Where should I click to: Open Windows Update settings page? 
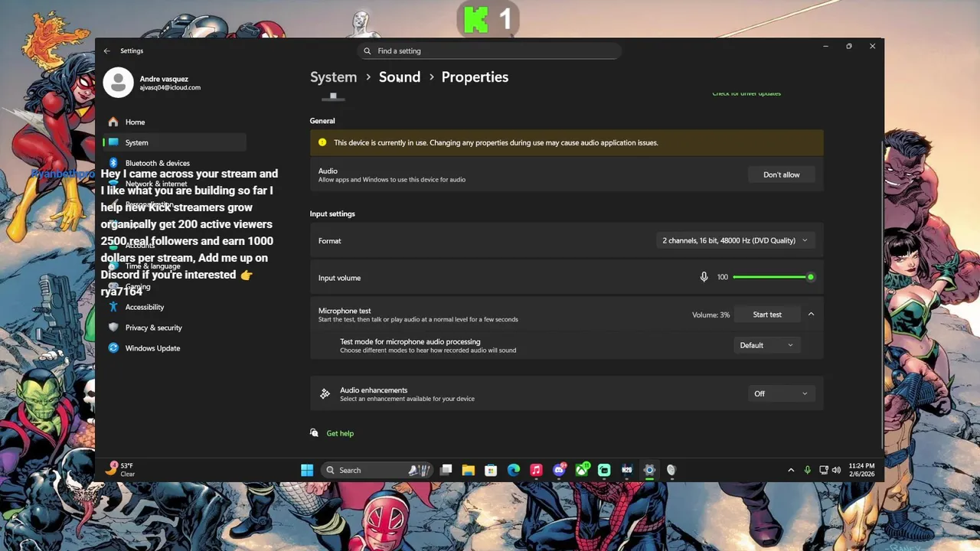coord(175,348)
